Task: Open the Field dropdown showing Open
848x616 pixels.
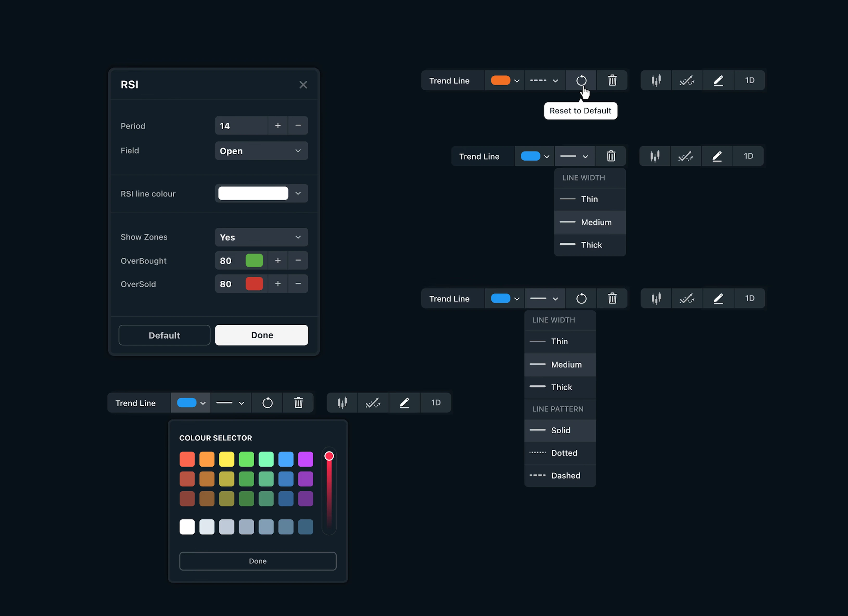Action: (x=261, y=151)
